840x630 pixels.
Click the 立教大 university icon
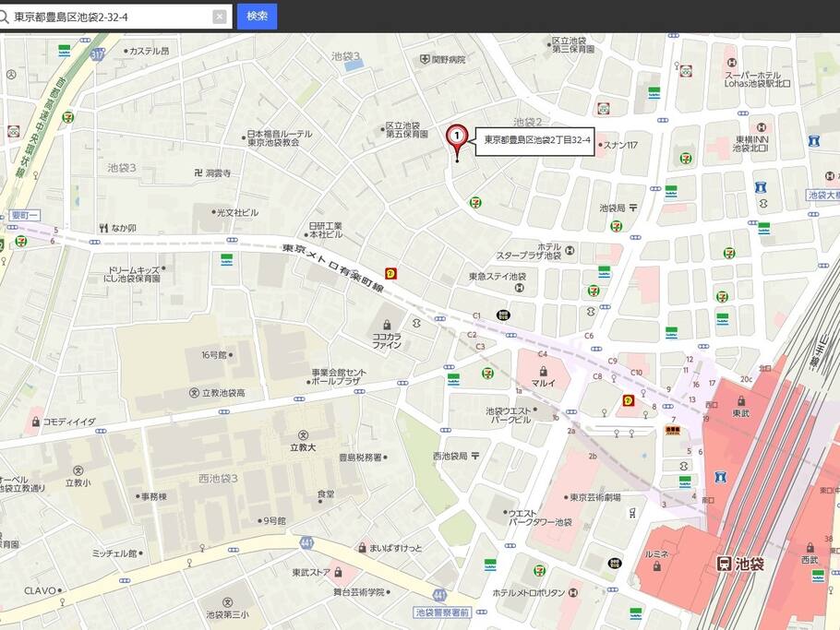[x=303, y=435]
